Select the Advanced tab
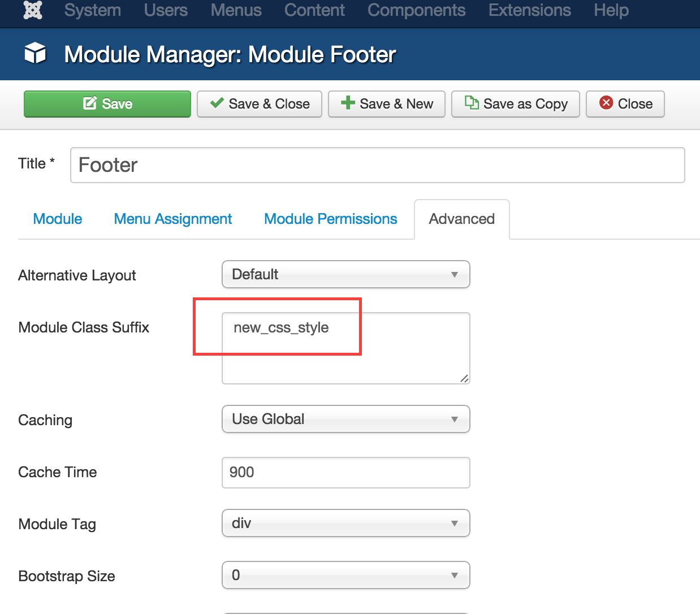The image size is (700, 614). point(462,219)
